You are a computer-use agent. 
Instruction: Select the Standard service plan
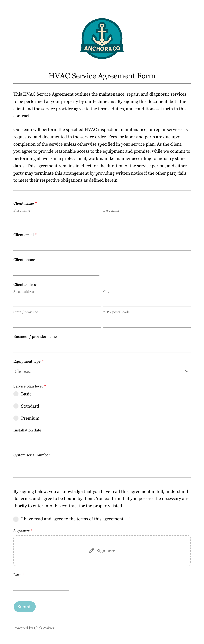pyautogui.click(x=16, y=406)
